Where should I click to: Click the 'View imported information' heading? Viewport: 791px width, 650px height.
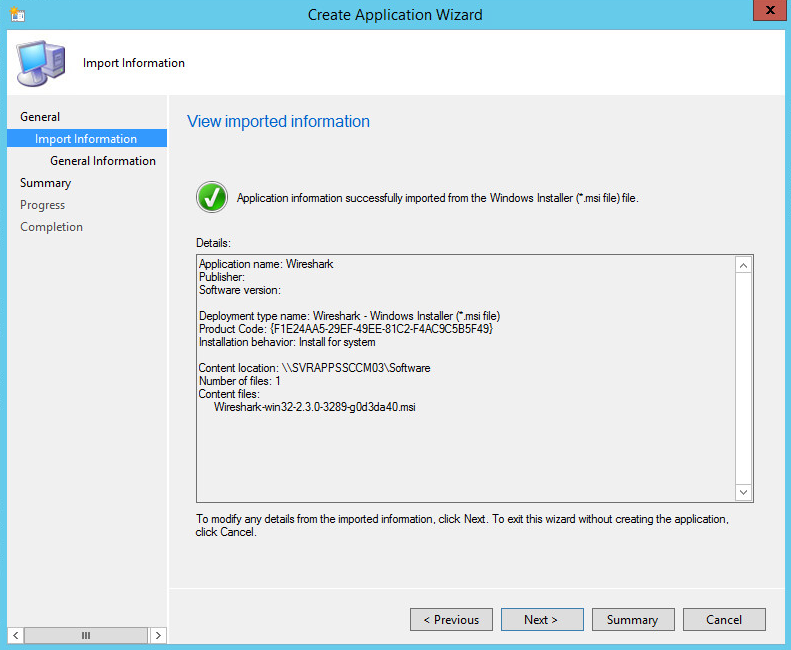278,121
